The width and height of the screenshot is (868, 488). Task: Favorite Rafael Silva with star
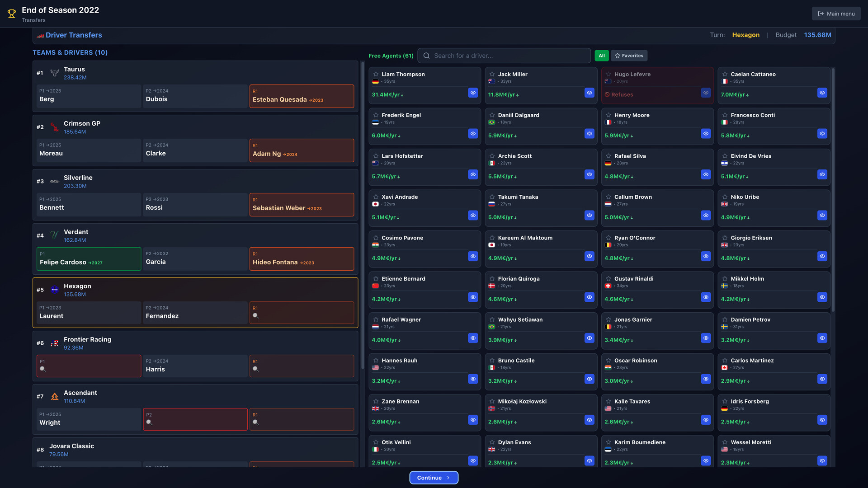(x=609, y=156)
